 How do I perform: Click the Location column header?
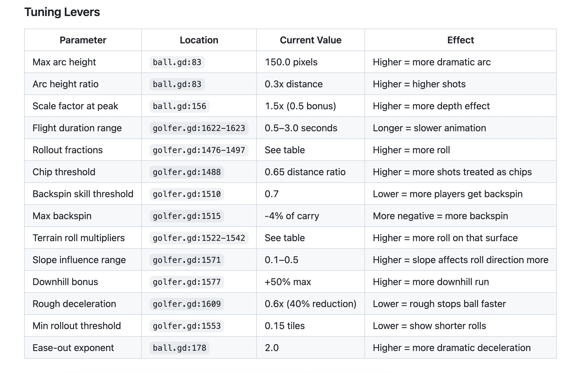199,40
